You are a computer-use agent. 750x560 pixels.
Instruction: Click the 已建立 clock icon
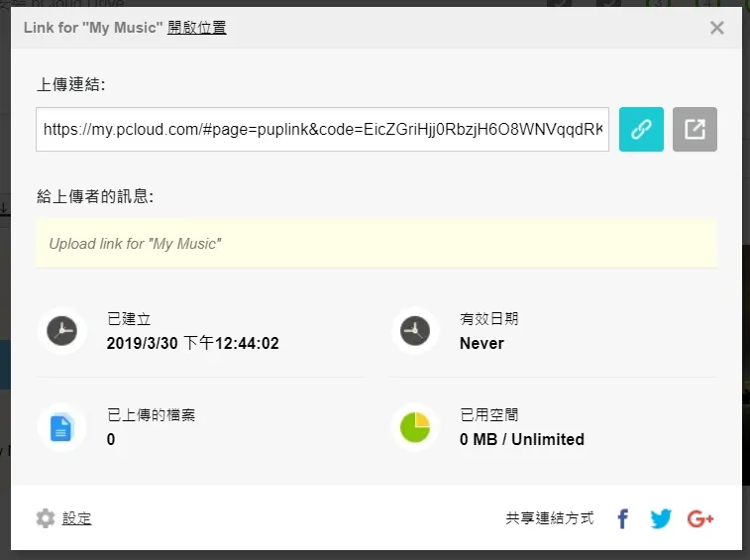pos(61,331)
